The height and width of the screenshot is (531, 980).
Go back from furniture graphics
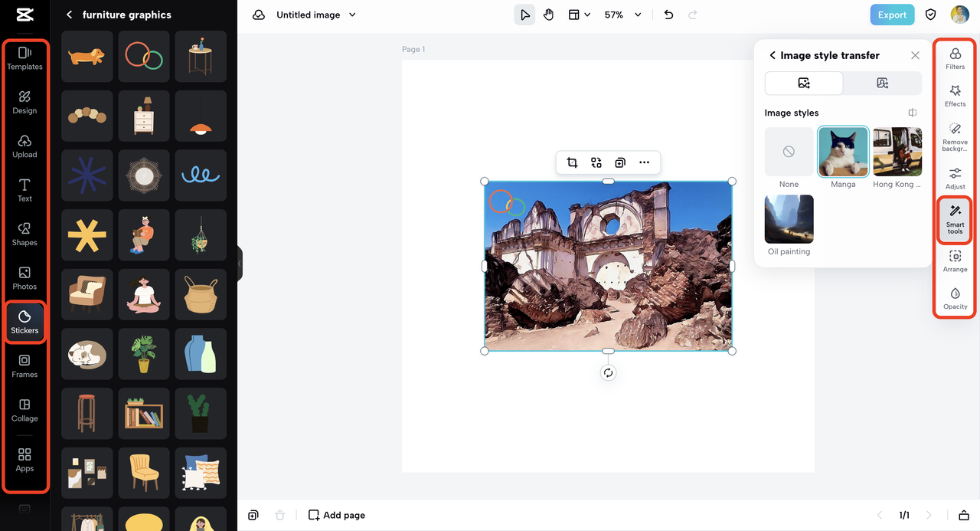tap(69, 15)
